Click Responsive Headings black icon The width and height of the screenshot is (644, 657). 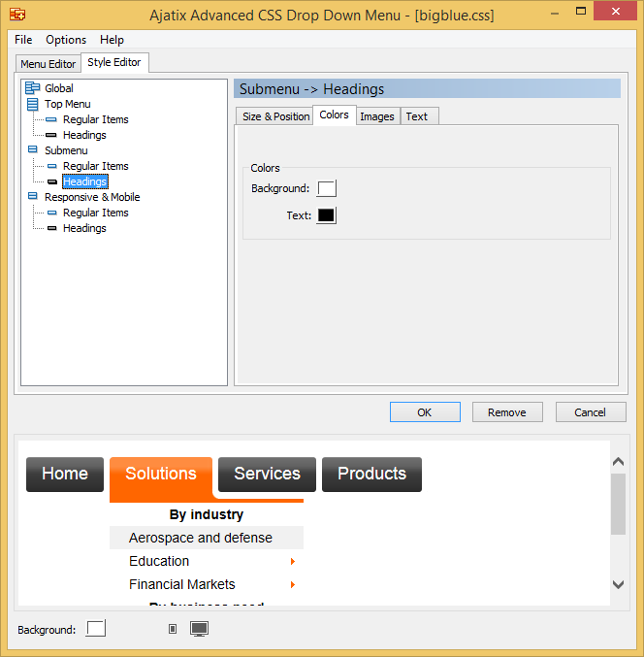click(52, 228)
